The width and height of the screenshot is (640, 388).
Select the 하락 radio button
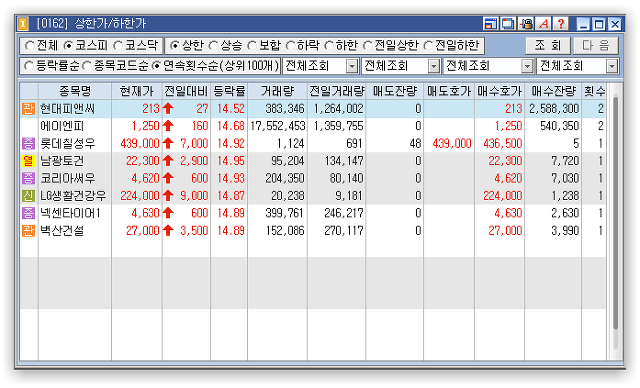pos(290,46)
